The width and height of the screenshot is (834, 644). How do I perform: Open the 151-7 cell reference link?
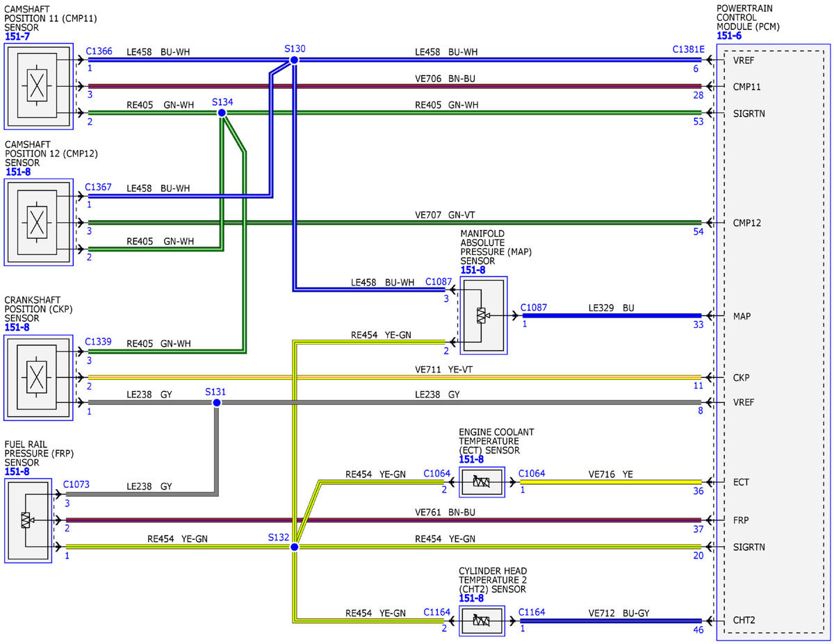(x=17, y=36)
